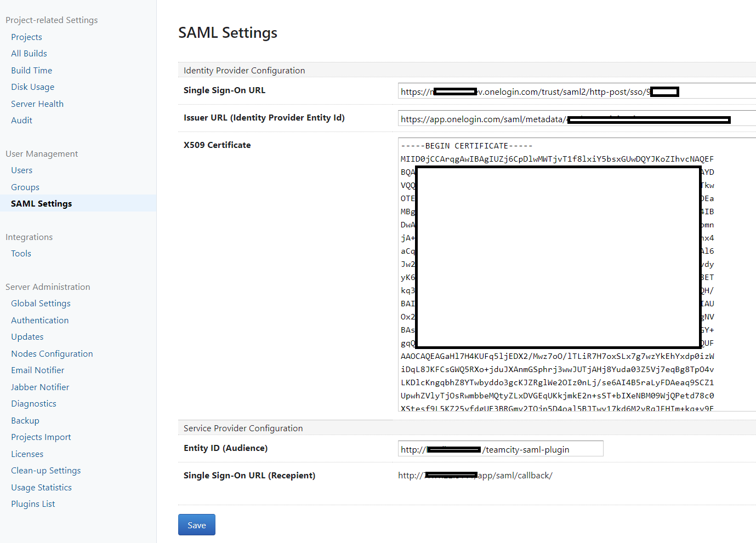Screen dimensions: 756x543
Task: Click the Single Sign-On URL (Recepient) callback value
Action: click(475, 476)
